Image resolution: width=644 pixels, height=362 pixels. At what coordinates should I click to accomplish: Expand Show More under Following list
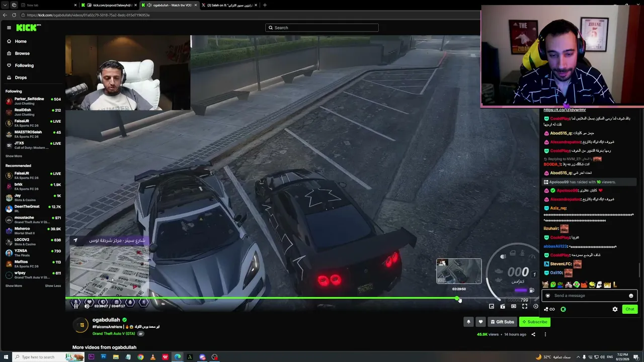click(14, 156)
